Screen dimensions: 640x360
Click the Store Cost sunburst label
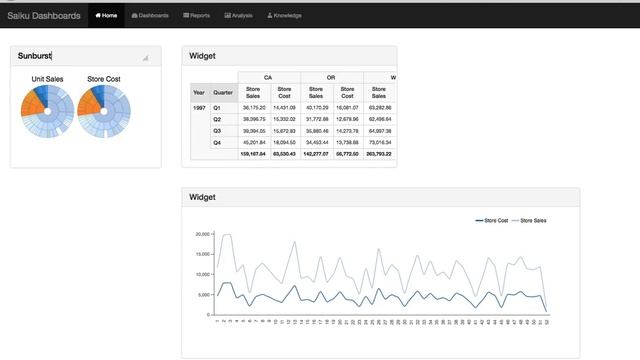point(104,79)
